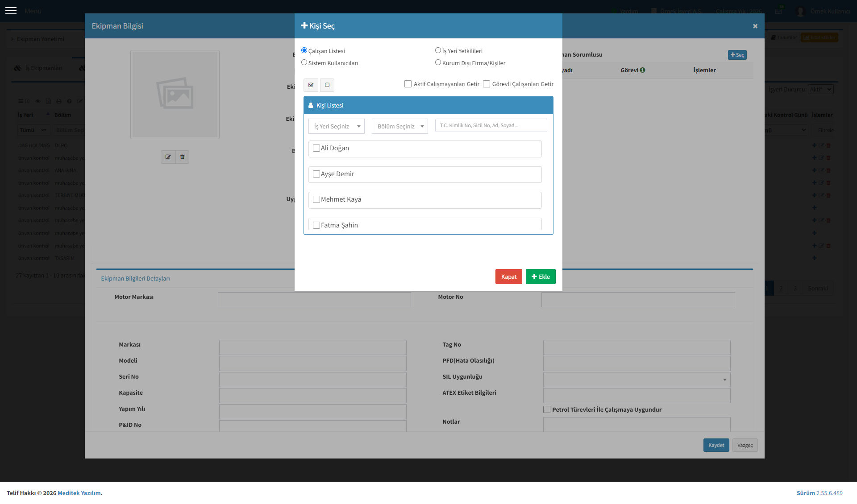
Task: Click the plus icon in DAG HOLDING row
Action: point(815,145)
